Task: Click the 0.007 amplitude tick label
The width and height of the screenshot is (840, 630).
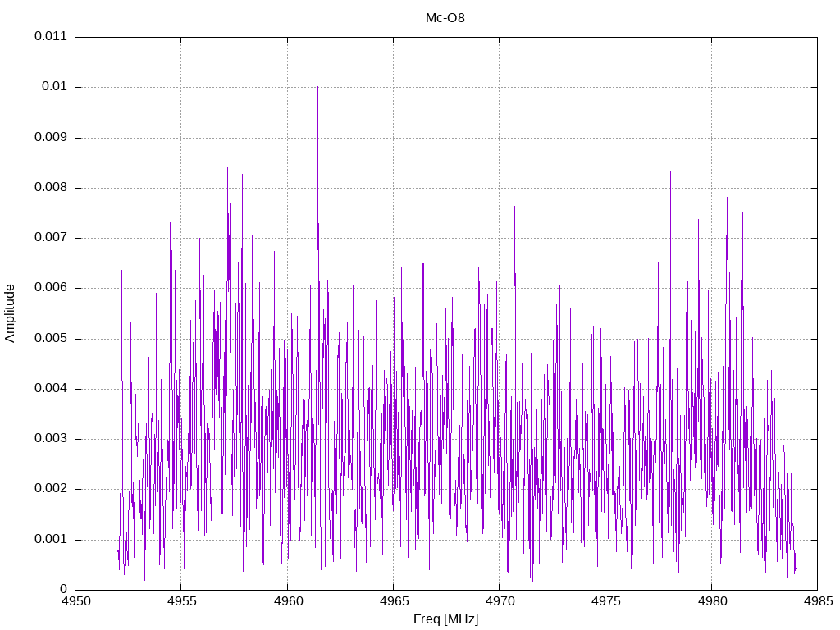Action: click(x=50, y=238)
